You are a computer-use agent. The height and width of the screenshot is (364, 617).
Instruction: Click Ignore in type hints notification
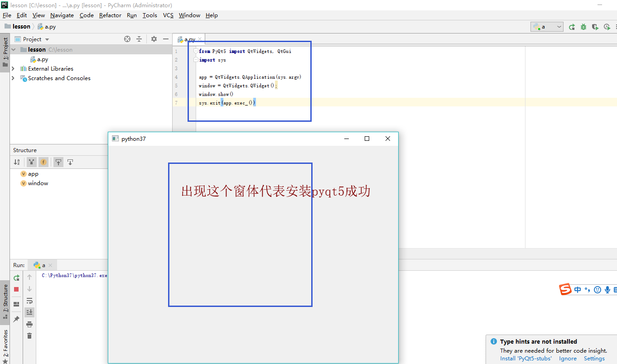pos(568,358)
